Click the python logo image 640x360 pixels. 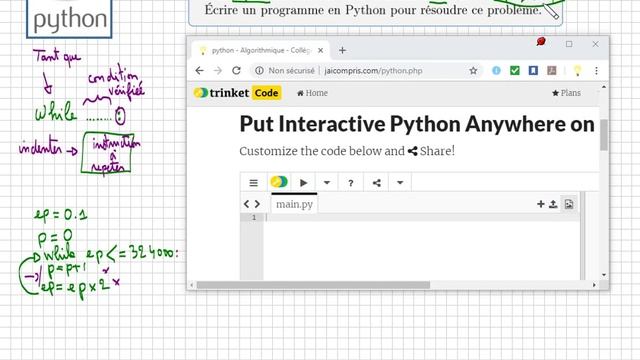click(69, 19)
